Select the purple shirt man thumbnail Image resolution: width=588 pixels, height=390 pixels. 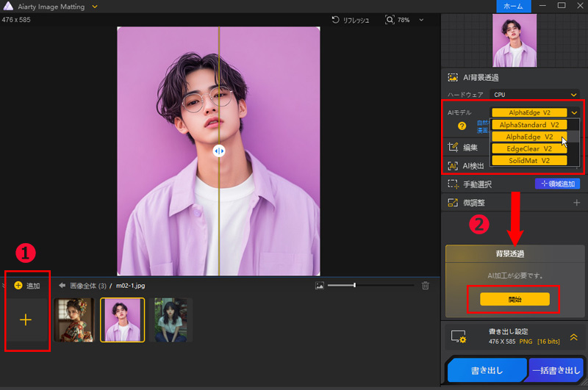tap(123, 319)
